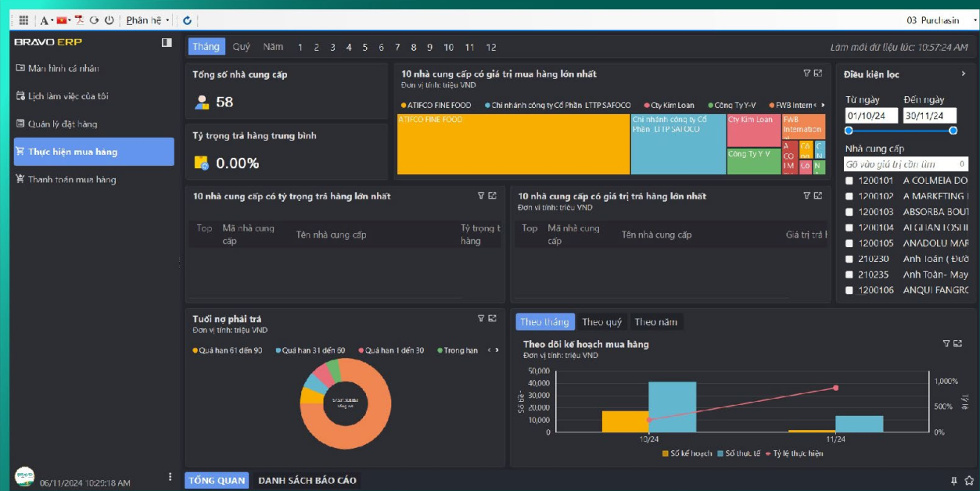
Task: Open the app grid menu icon
Action: [x=23, y=20]
